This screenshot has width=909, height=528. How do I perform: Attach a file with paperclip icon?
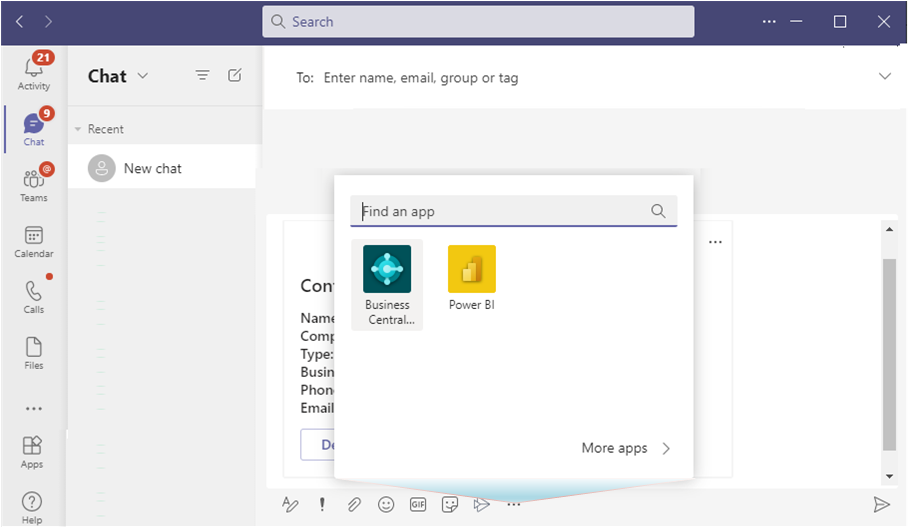[x=354, y=505]
